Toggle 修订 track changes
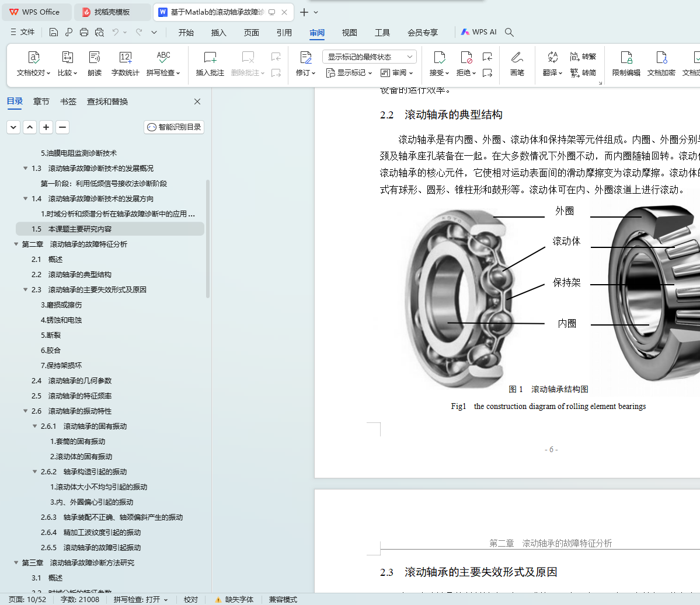 [305, 64]
